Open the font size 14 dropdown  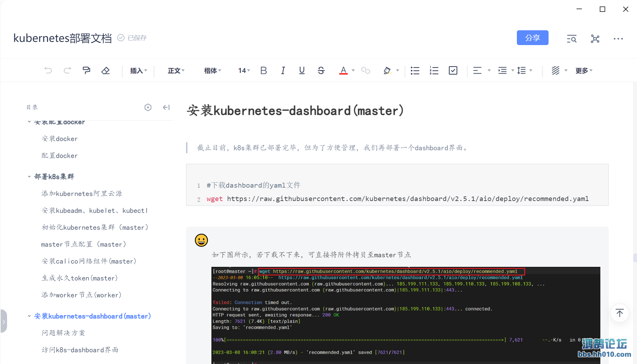(x=244, y=71)
